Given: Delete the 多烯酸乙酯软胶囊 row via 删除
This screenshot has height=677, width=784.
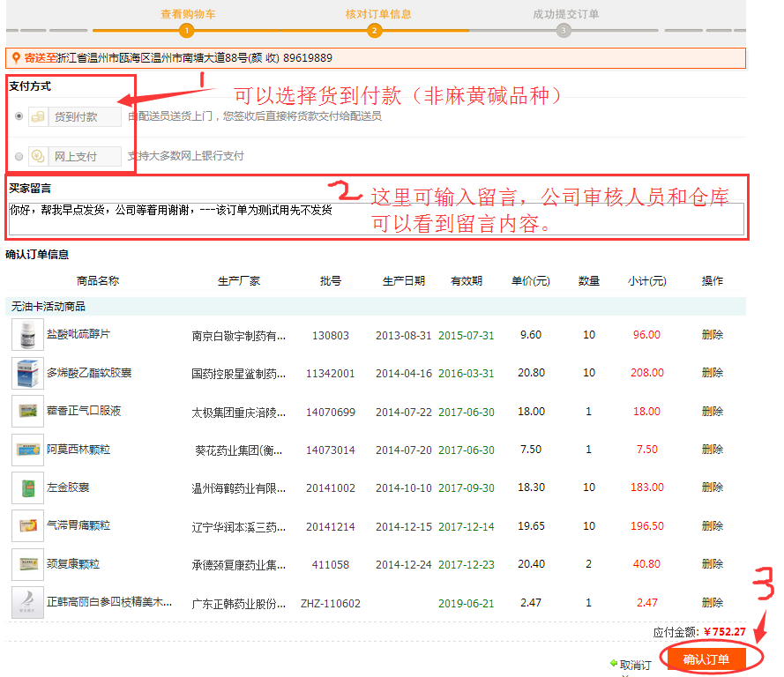Looking at the screenshot, I should [x=712, y=373].
